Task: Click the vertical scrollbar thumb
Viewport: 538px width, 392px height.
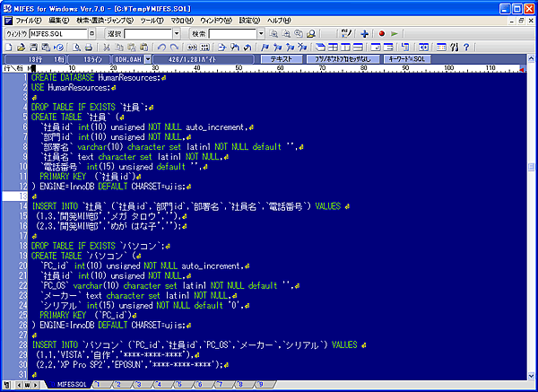Action: point(531,167)
